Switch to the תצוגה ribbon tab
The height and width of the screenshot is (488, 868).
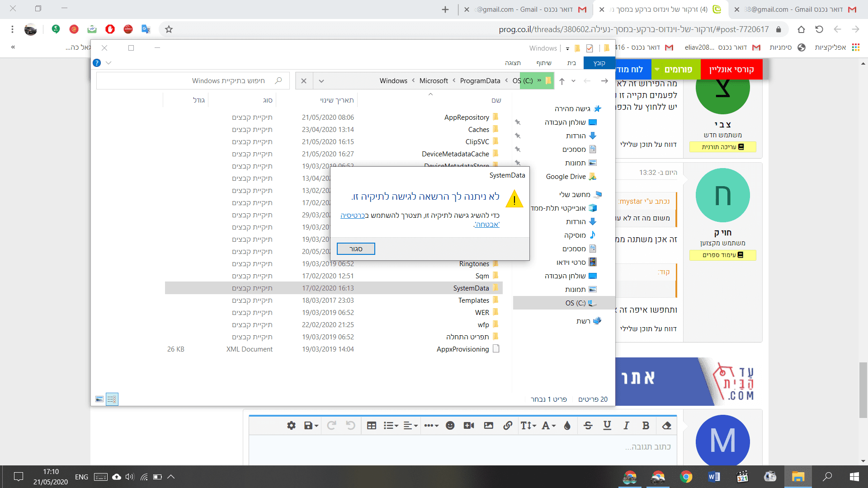[513, 63]
